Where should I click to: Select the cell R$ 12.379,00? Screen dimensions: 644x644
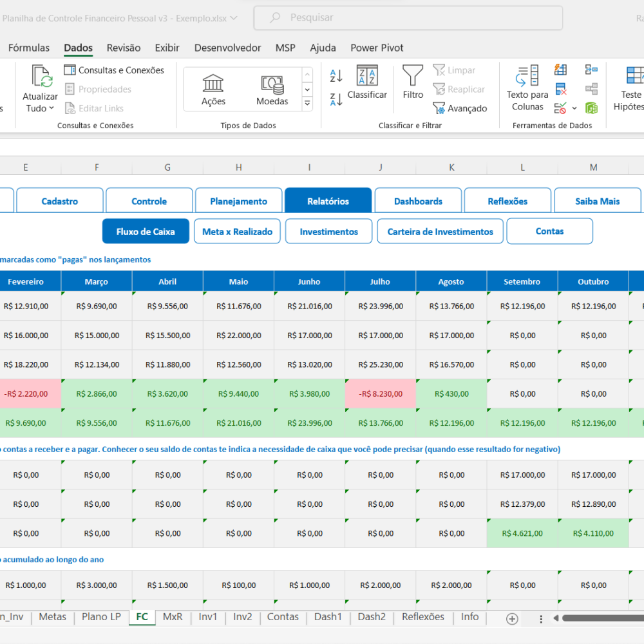point(522,504)
